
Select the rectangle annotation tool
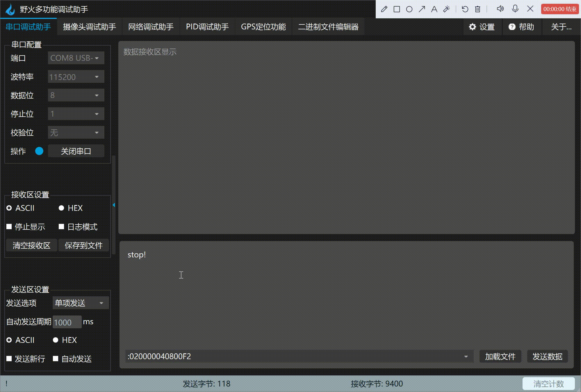pos(397,9)
